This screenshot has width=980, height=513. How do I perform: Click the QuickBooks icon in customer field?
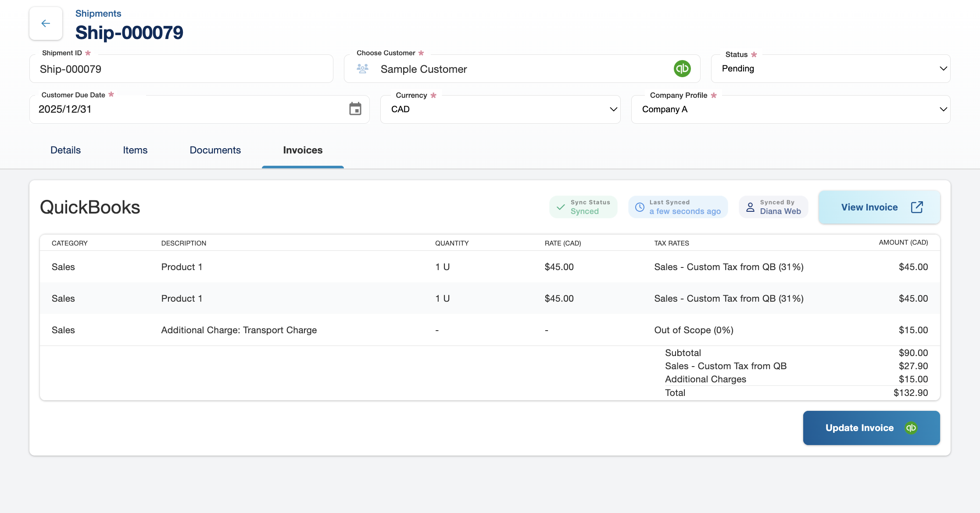(x=682, y=69)
